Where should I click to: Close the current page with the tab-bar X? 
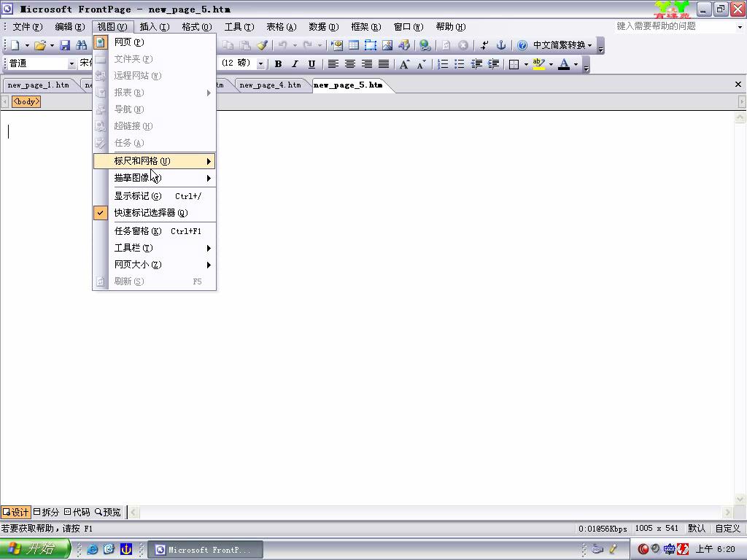738,85
